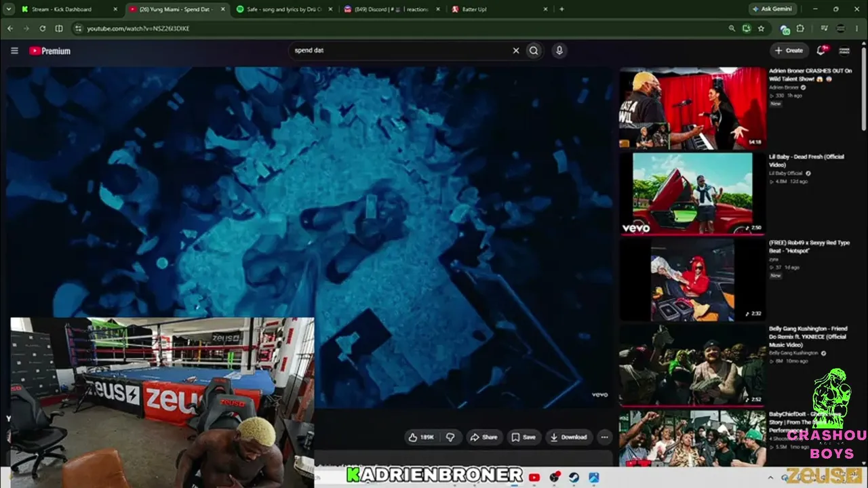The width and height of the screenshot is (868, 488).
Task: Click the YouTube search input field
Action: click(x=400, y=50)
